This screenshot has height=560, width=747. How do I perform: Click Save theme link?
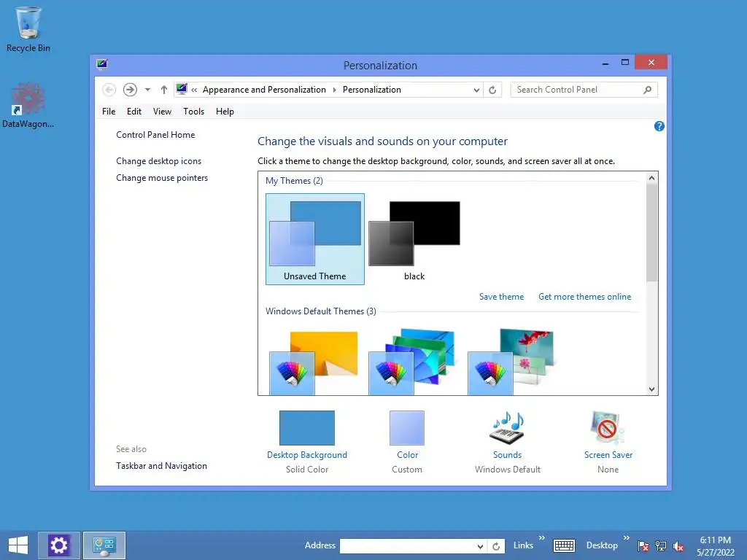pos(501,297)
